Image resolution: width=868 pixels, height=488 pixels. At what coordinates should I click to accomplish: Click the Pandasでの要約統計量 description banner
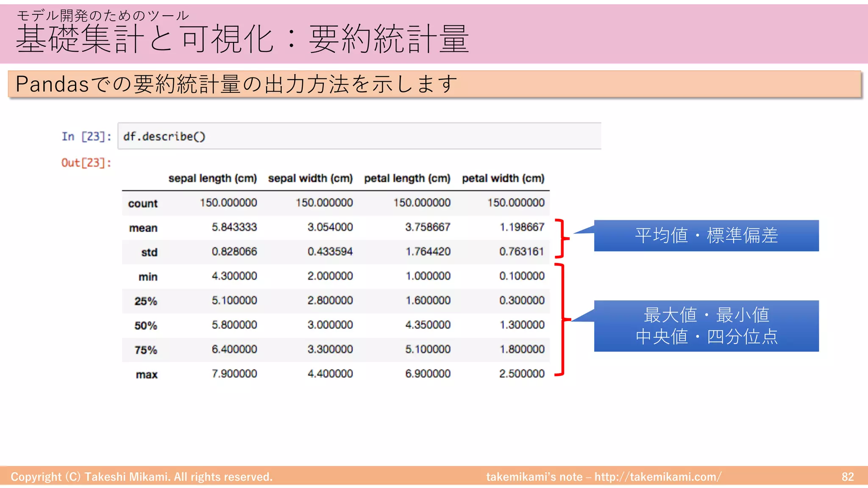point(435,84)
